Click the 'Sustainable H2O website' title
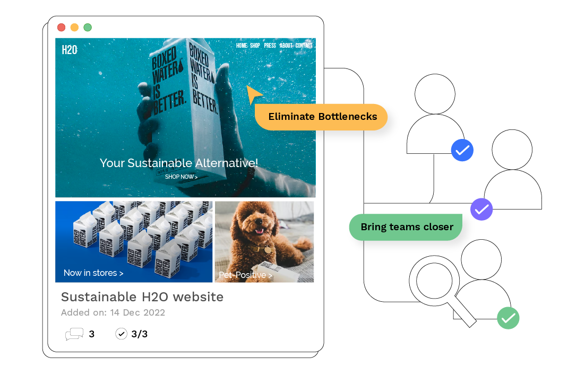The width and height of the screenshot is (568, 392). (x=142, y=297)
